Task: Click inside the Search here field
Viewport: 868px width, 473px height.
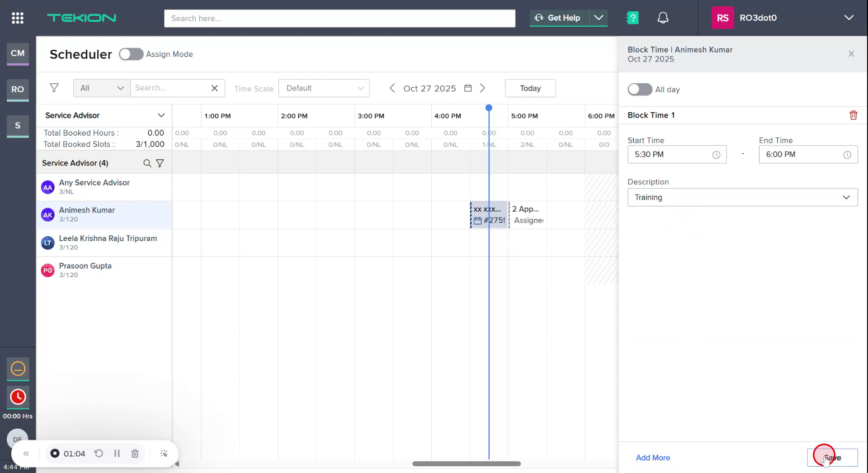Action: (x=339, y=19)
